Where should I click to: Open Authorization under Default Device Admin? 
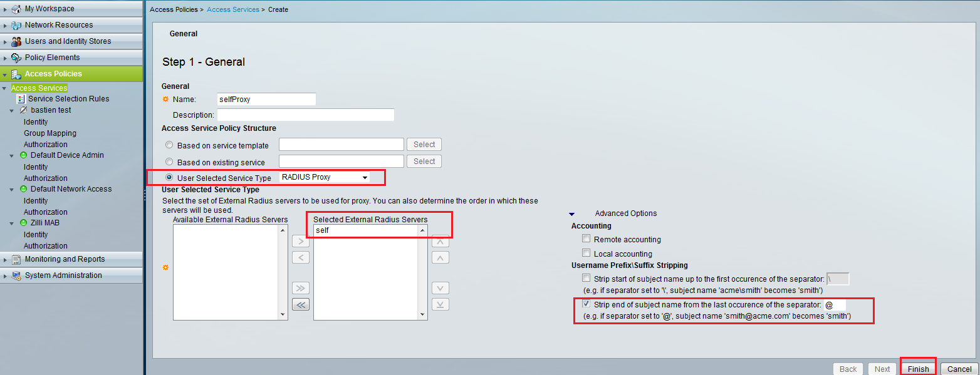(46, 178)
